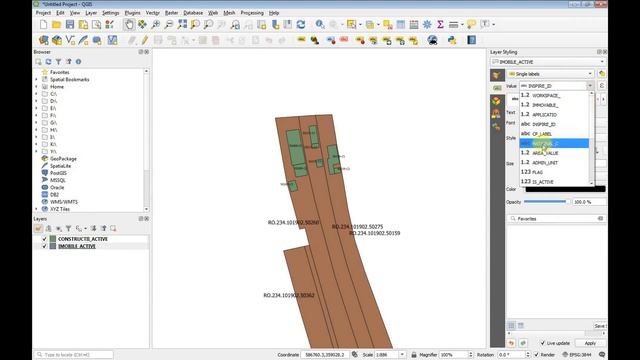640x360 pixels.
Task: Click the Coordinate input field
Action: click(x=324, y=355)
